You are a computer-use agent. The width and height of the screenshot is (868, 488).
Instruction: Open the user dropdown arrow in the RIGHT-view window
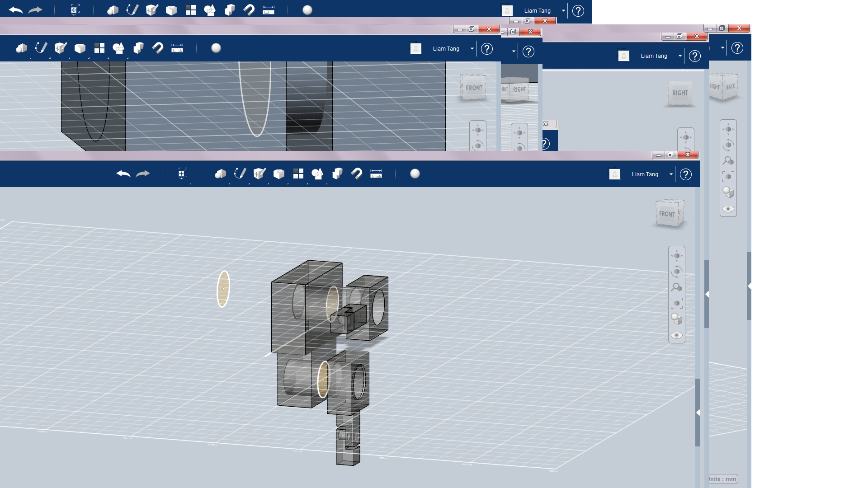[x=680, y=56]
